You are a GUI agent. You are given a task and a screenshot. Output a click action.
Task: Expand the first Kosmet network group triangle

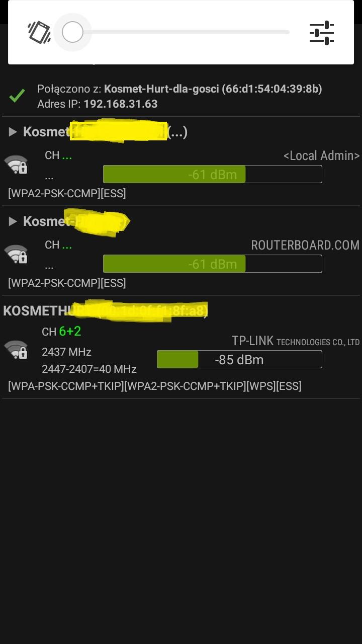13,132
